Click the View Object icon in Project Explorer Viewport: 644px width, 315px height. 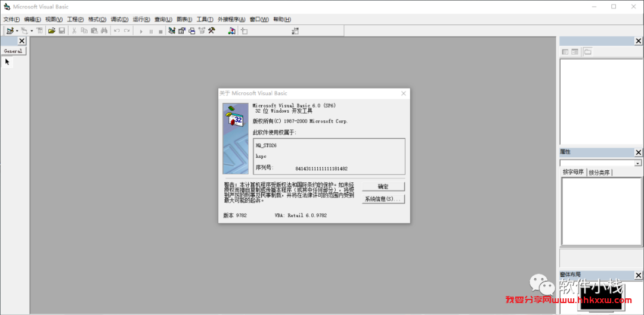(x=575, y=52)
